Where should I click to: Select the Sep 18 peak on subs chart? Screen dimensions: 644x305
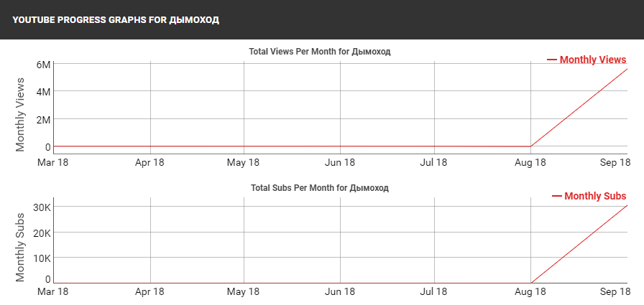(627, 205)
